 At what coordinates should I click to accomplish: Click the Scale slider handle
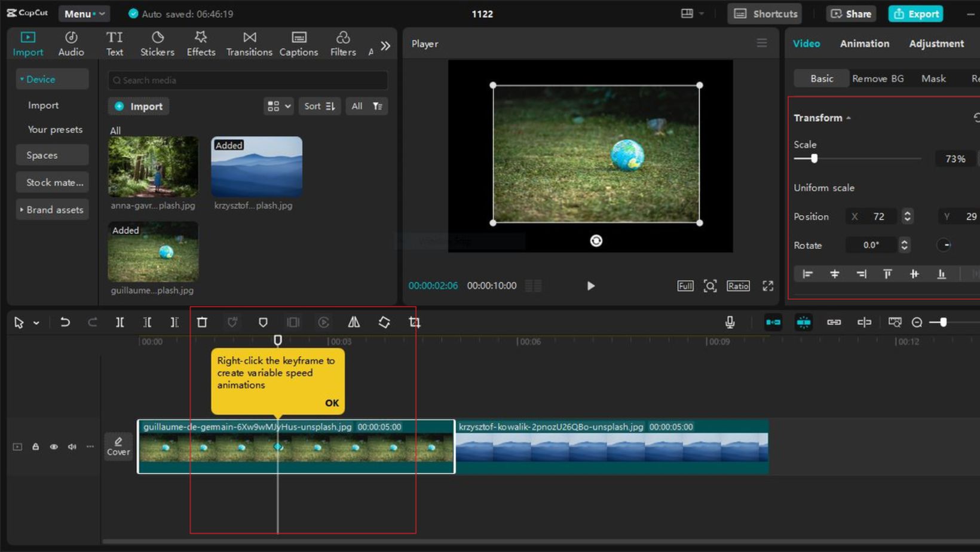(814, 158)
